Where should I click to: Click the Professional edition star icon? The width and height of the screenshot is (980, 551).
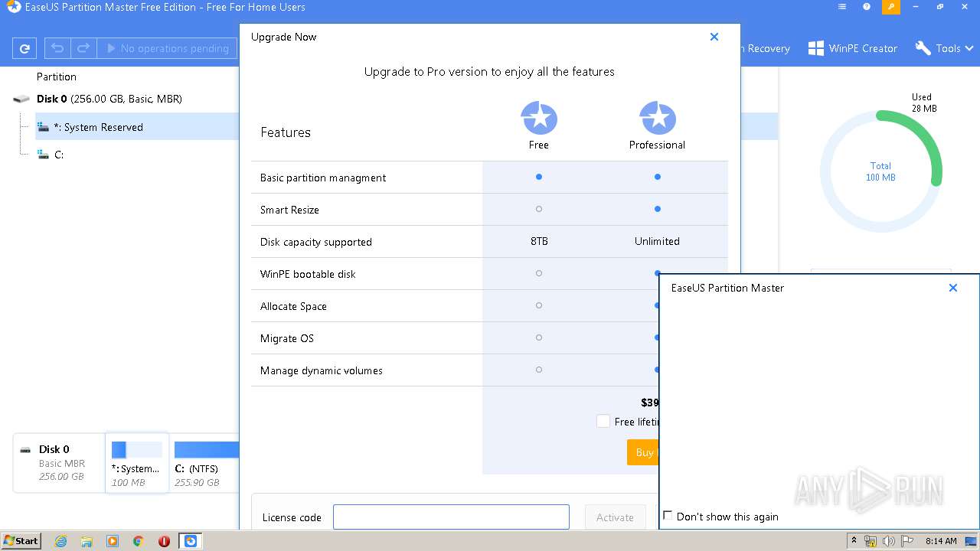658,118
